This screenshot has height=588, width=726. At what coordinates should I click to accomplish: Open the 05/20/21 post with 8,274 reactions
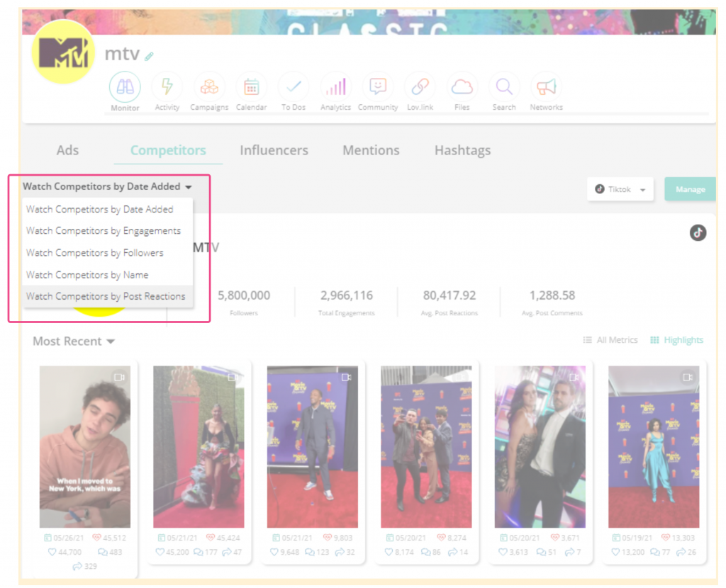pos(426,447)
